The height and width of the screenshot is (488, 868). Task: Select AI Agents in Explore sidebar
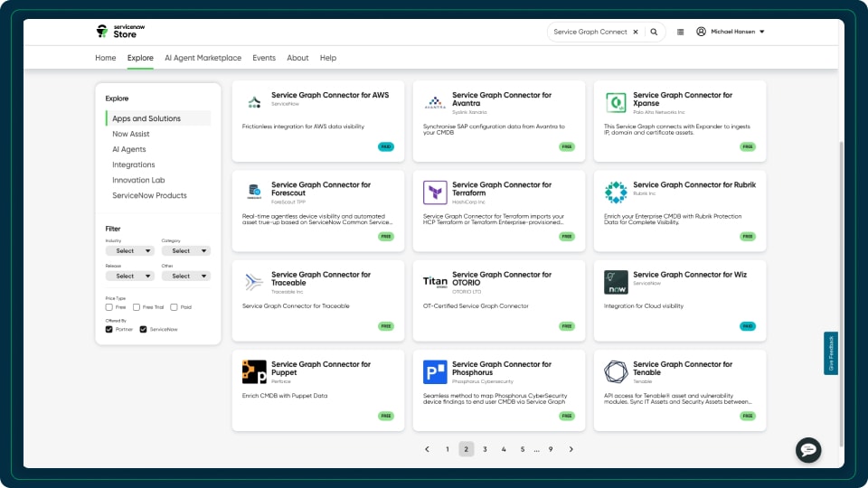pos(129,149)
